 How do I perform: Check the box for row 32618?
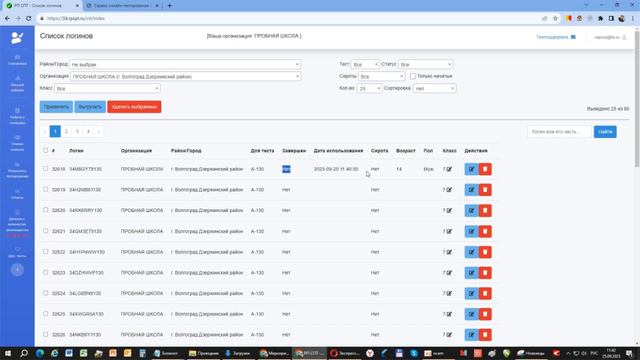click(46, 169)
